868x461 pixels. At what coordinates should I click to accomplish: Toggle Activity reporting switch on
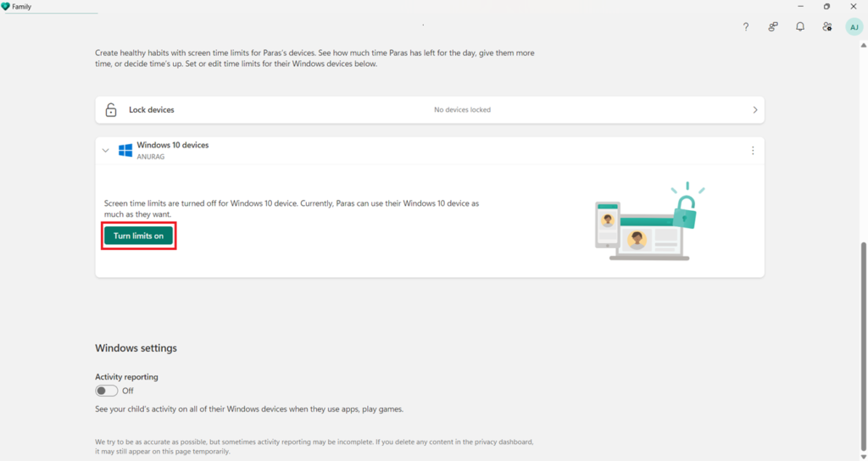[x=106, y=391]
